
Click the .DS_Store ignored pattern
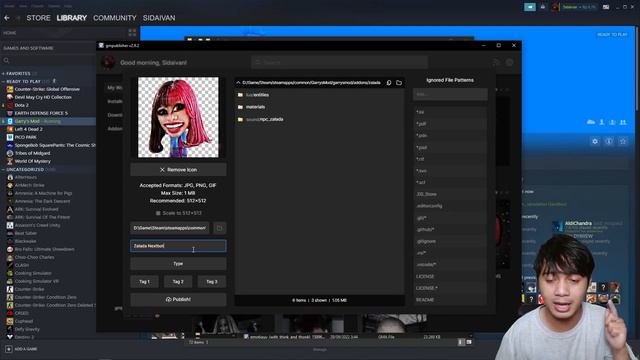point(450,194)
